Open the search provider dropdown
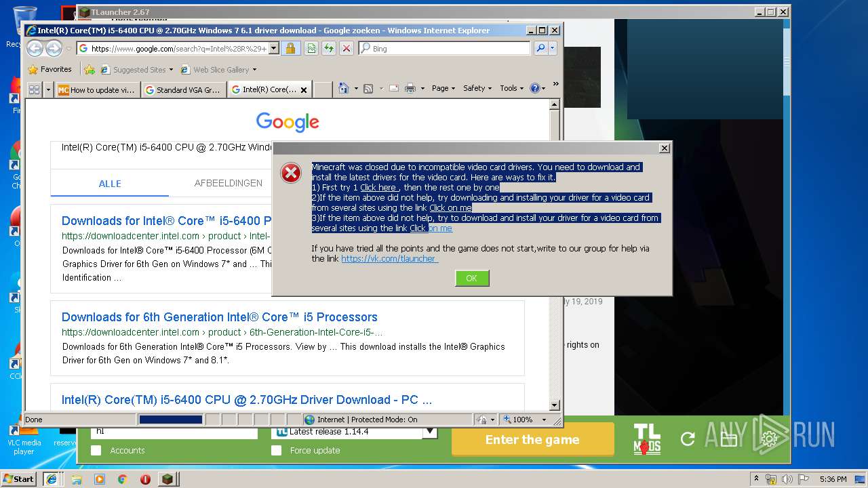 (x=553, y=48)
